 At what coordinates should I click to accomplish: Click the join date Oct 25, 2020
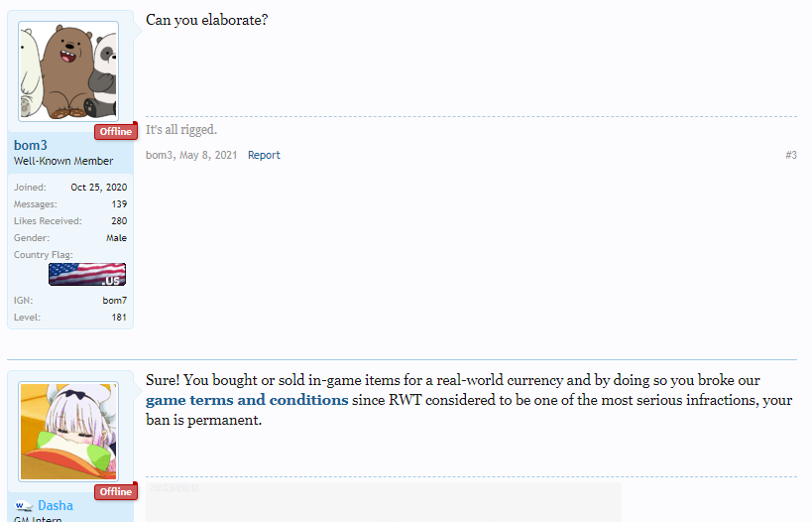click(x=98, y=187)
